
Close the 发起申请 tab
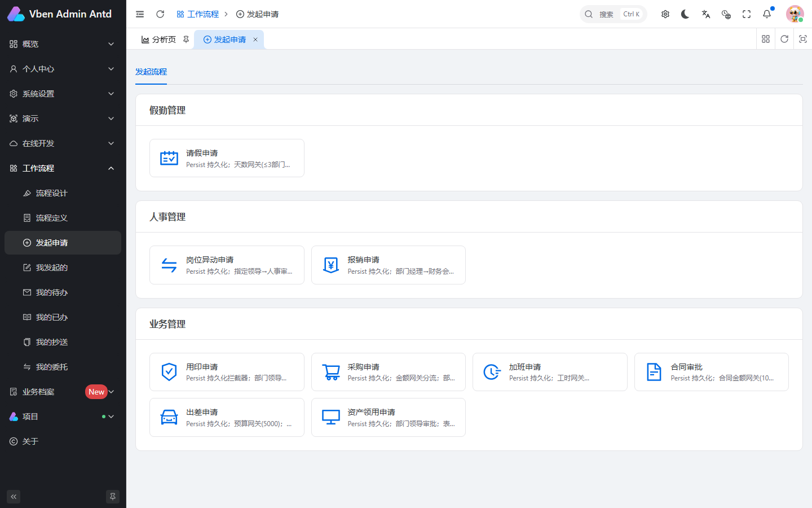(255, 40)
